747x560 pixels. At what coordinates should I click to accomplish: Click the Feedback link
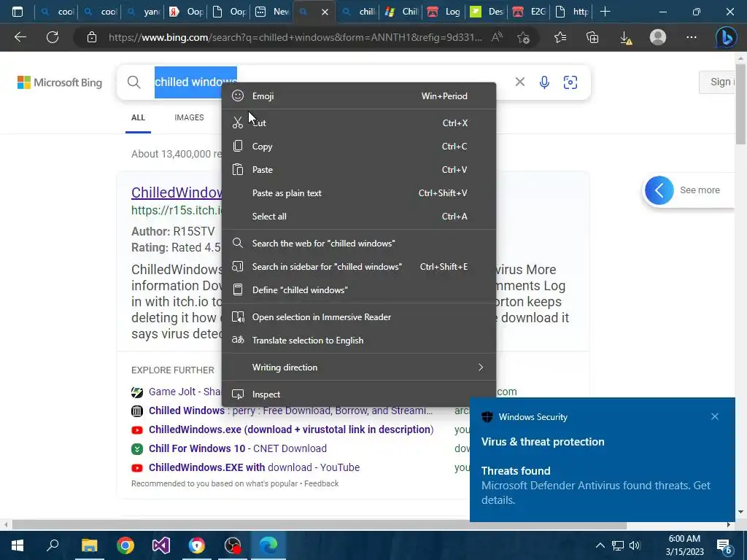click(321, 483)
